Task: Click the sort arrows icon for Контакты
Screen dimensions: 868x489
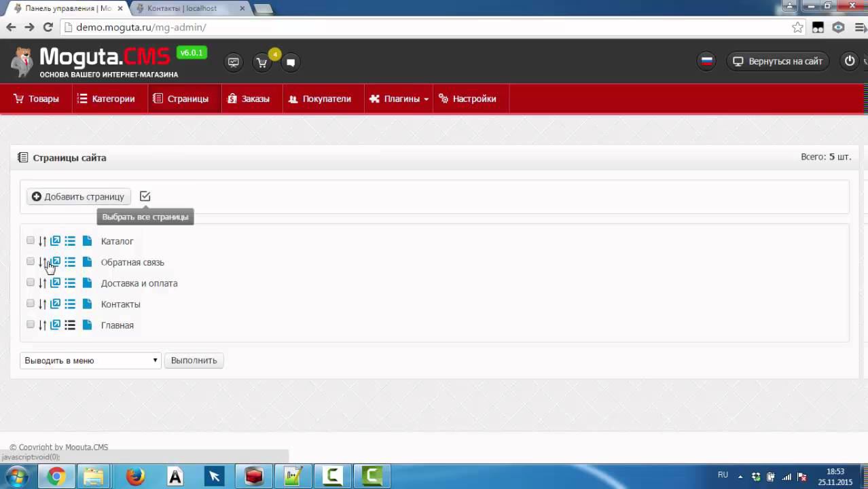Action: [42, 304]
